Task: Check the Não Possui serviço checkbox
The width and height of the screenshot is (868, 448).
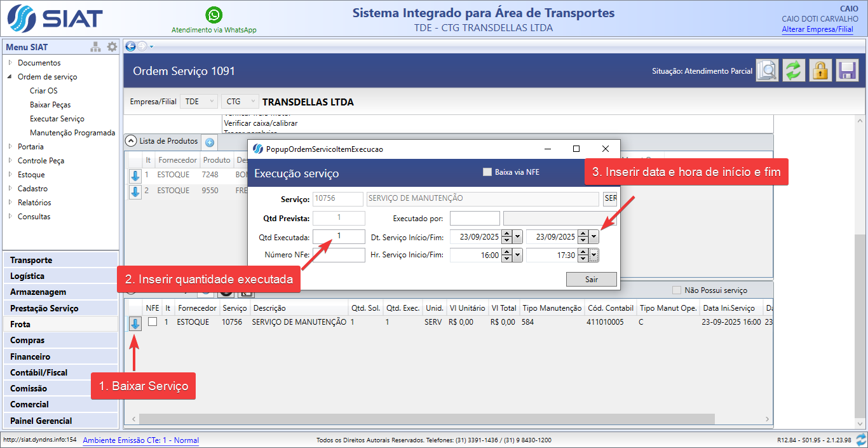Action: pyautogui.click(x=677, y=290)
